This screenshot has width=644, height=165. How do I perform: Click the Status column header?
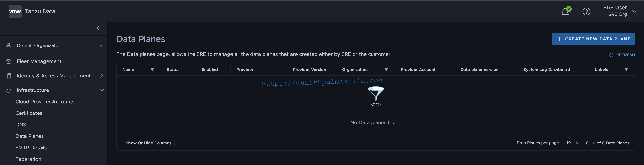point(173,70)
